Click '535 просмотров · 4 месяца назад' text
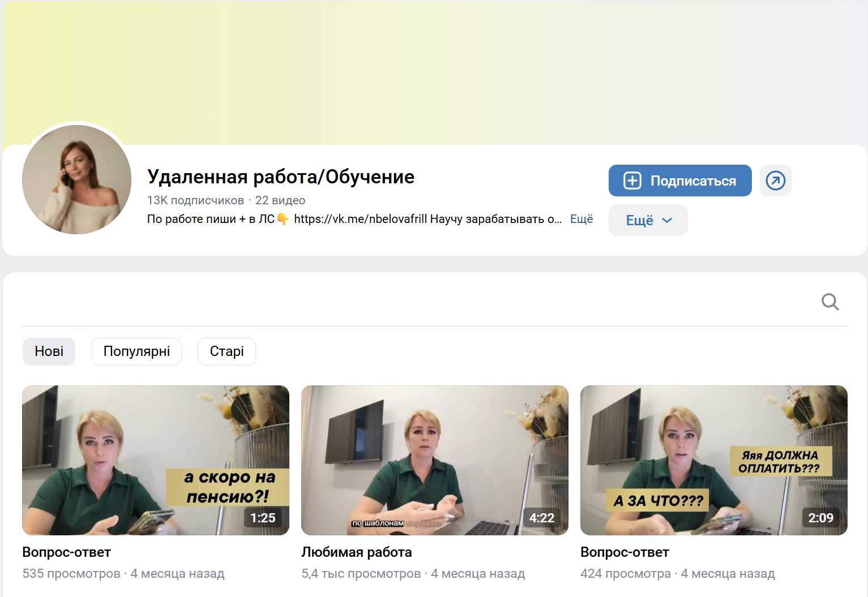The height and width of the screenshot is (597, 868). point(123,574)
